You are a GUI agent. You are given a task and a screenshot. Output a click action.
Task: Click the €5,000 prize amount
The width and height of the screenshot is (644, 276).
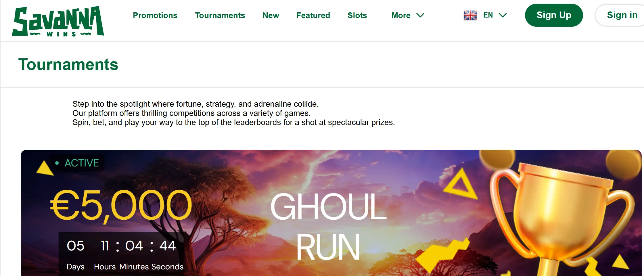(x=121, y=206)
